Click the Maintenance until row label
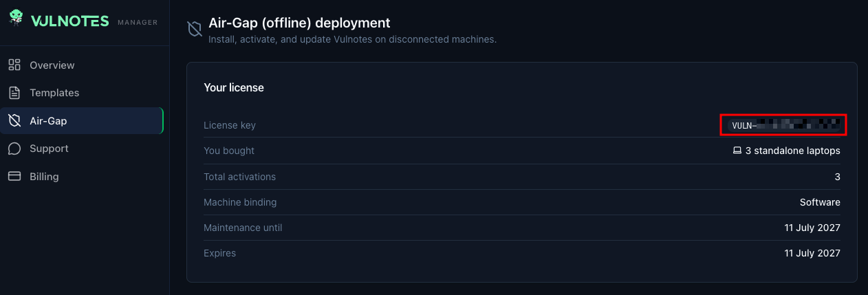This screenshot has height=295, width=868. tap(243, 228)
